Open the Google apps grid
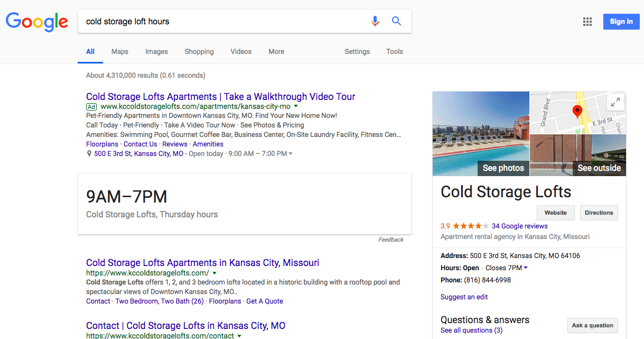Viewport: 644px width, 339px height. (587, 22)
